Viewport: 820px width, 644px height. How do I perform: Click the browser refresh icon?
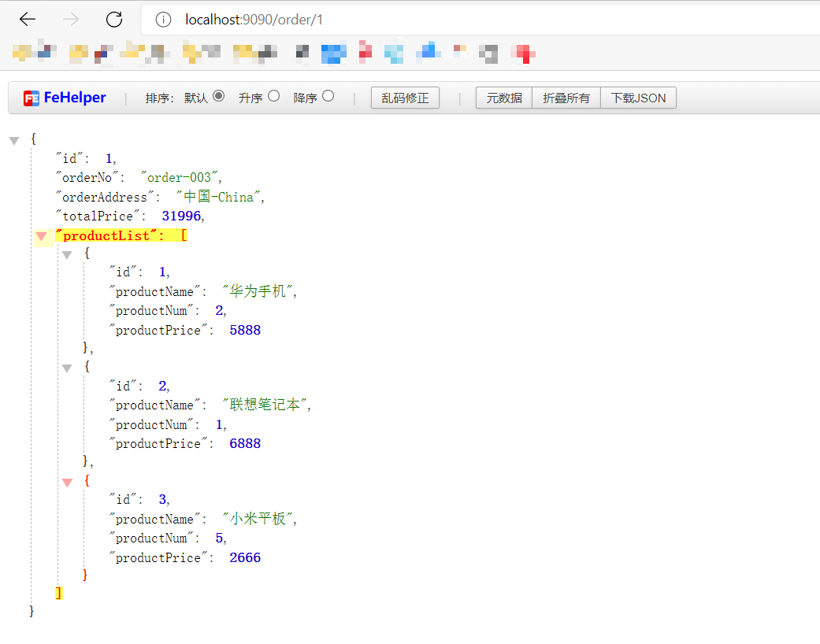[x=113, y=20]
